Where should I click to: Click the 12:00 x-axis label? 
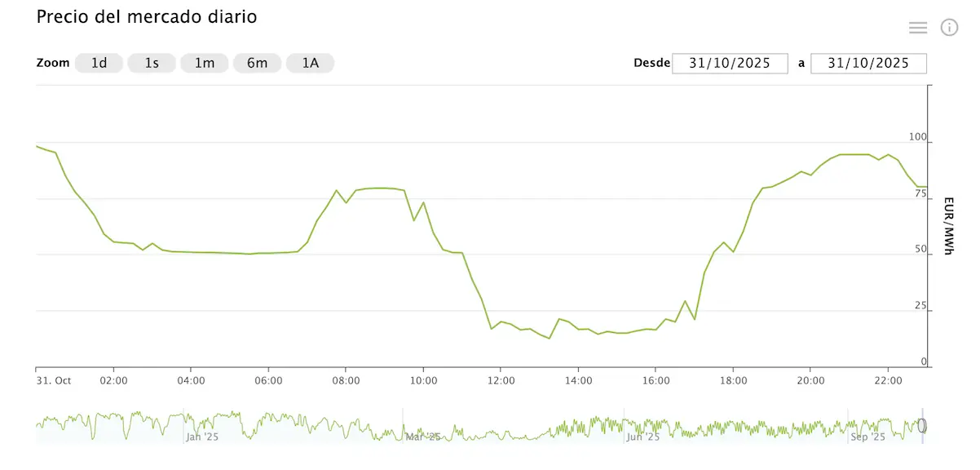pyautogui.click(x=501, y=380)
